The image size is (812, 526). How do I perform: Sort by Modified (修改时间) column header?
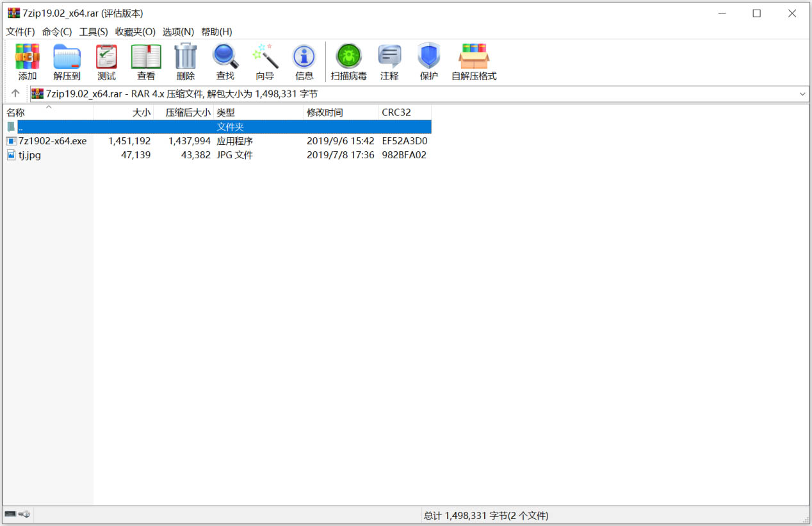click(341, 112)
